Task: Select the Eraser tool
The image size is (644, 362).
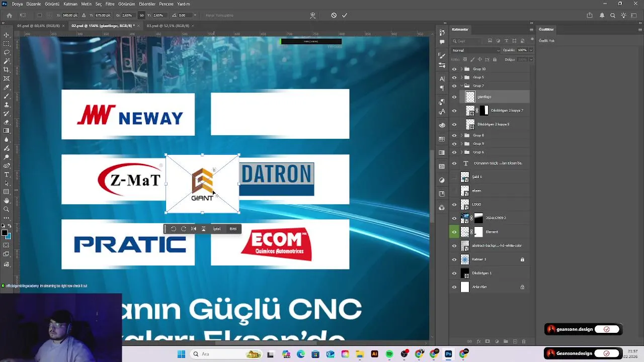Action: pos(7,122)
